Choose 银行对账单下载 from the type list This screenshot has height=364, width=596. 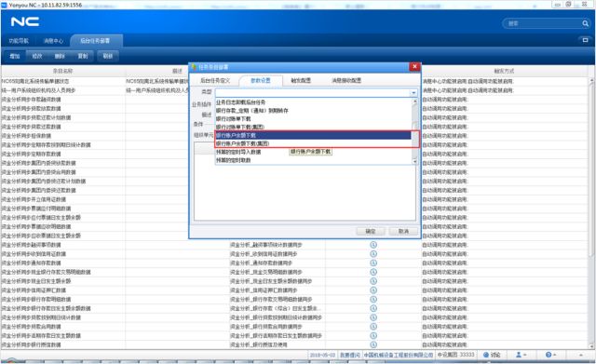tap(233, 119)
